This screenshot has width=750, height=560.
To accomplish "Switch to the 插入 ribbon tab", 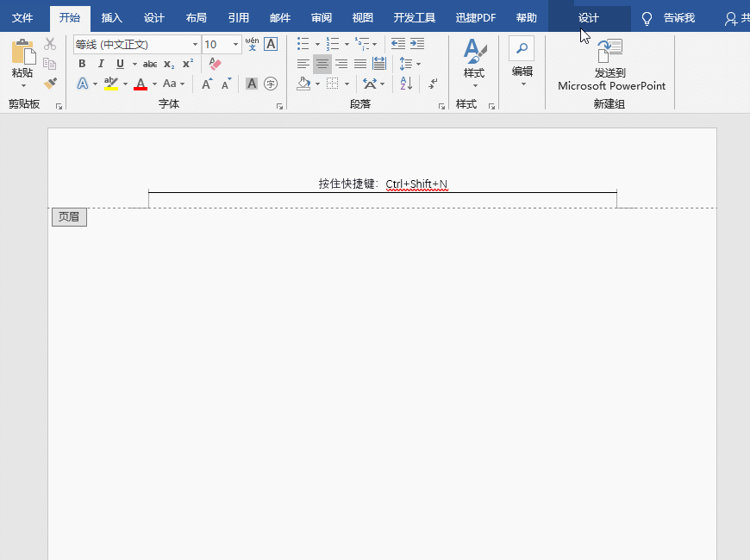I will pos(111,16).
